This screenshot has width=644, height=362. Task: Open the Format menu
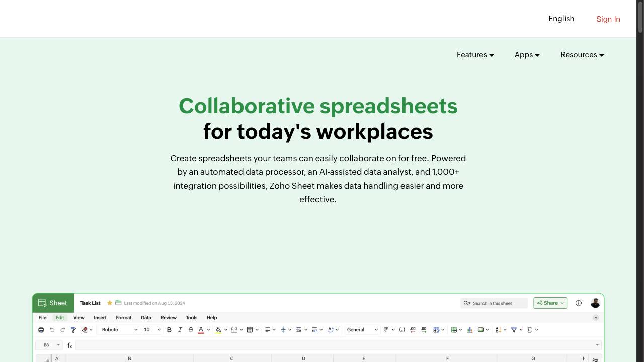(124, 318)
